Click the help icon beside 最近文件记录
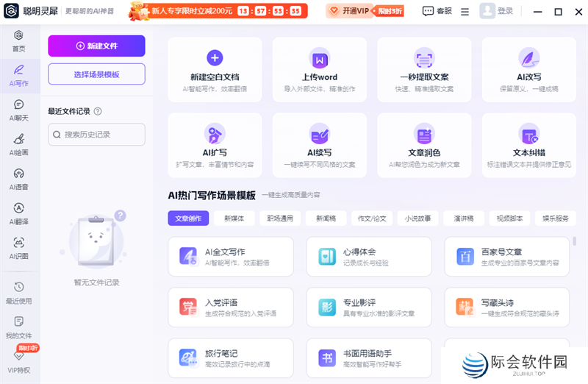 pyautogui.click(x=98, y=112)
